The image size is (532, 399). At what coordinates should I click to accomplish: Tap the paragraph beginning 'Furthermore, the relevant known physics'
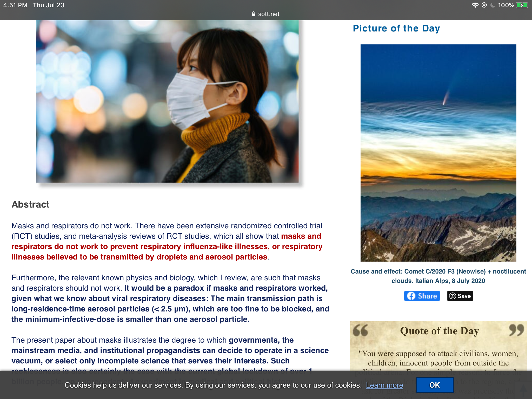tap(170, 298)
